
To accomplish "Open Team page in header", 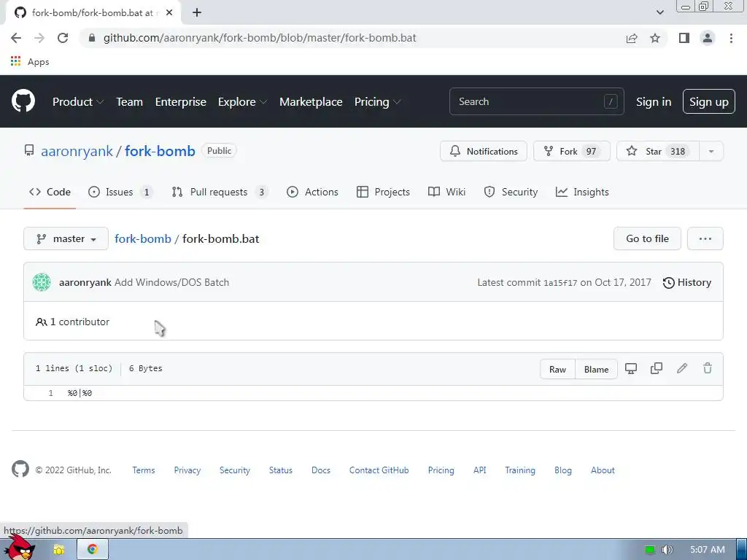I will pyautogui.click(x=130, y=101).
